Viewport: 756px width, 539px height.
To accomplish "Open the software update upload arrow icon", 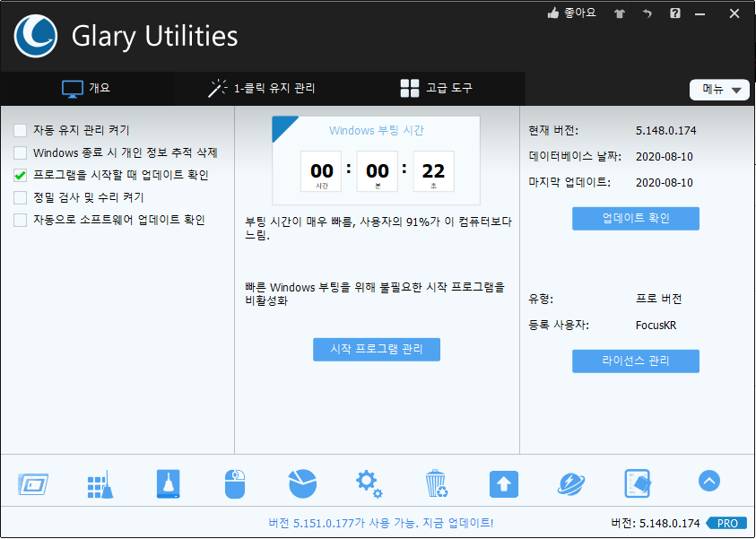I will pyautogui.click(x=504, y=484).
